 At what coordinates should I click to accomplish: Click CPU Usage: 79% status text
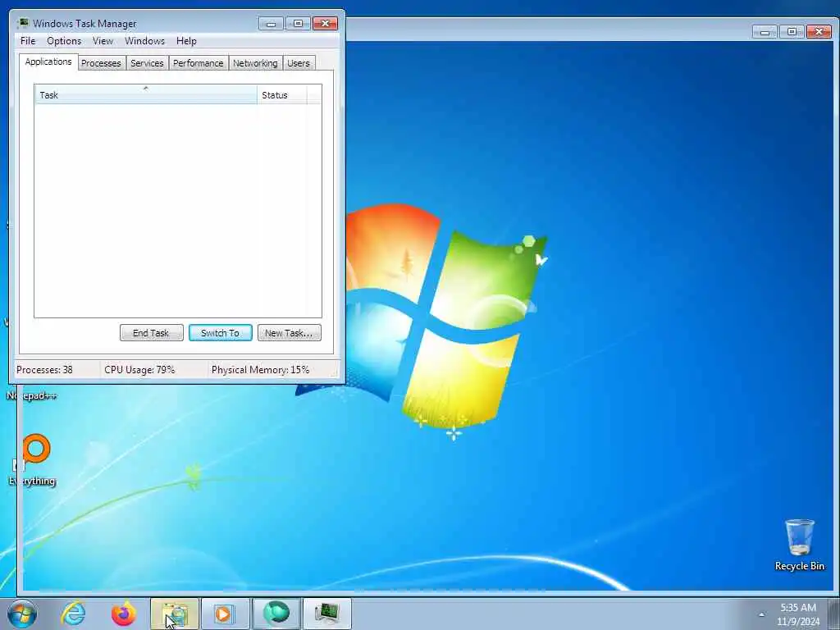click(x=139, y=370)
